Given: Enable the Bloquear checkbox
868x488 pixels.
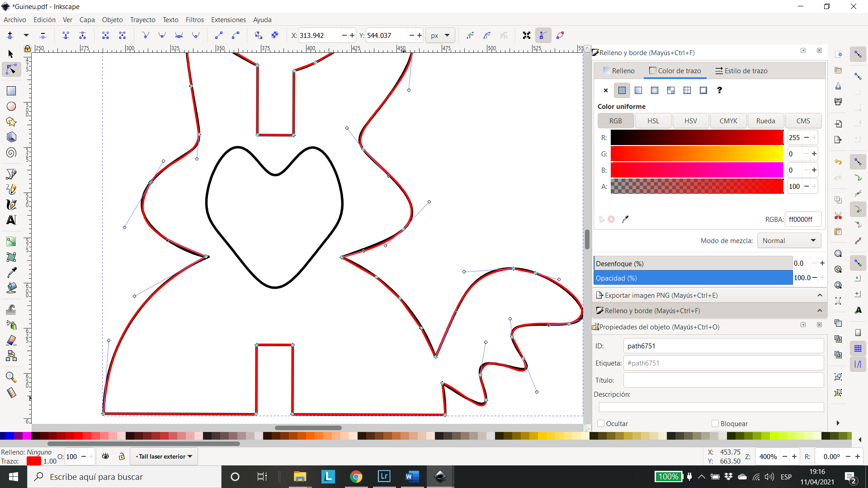Looking at the screenshot, I should point(715,423).
